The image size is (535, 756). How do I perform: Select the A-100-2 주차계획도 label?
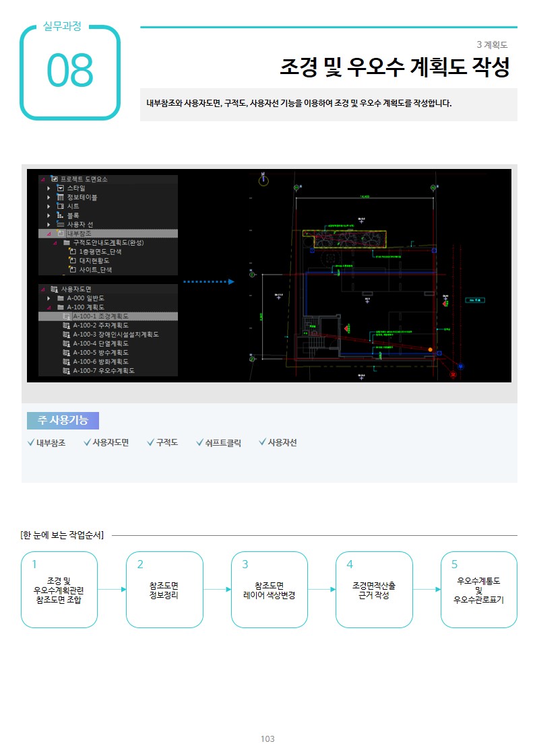coord(101,325)
